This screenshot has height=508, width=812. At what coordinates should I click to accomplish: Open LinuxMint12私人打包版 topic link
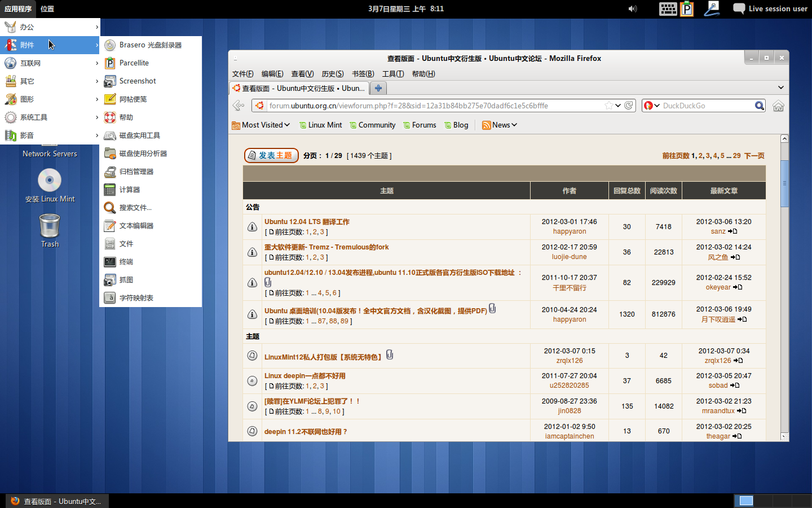[x=324, y=357]
